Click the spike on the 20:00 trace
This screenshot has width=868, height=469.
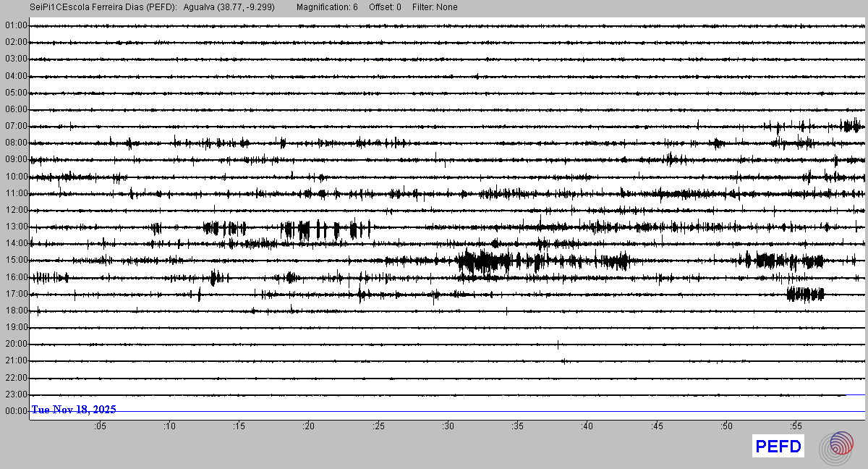pyautogui.click(x=558, y=345)
